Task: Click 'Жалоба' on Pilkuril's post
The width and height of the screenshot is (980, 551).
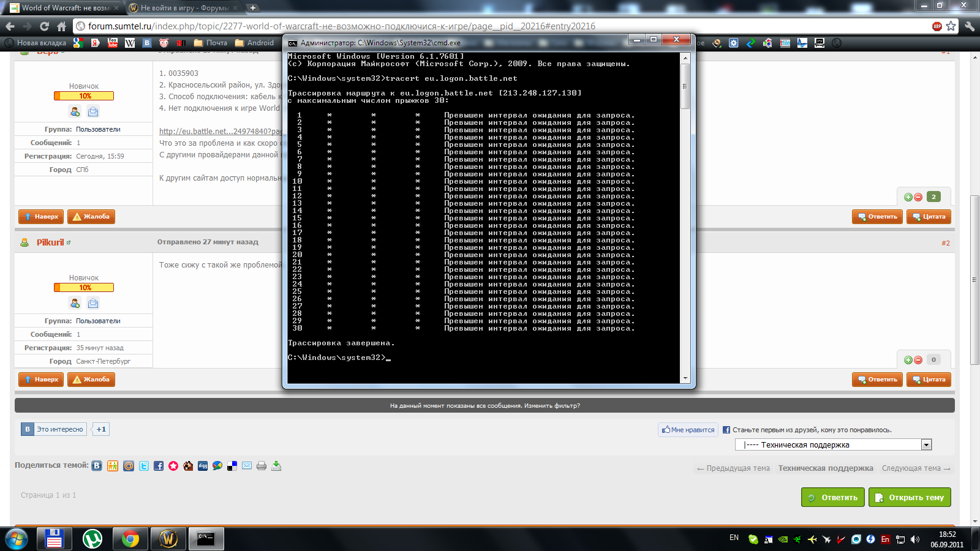Action: (x=91, y=380)
